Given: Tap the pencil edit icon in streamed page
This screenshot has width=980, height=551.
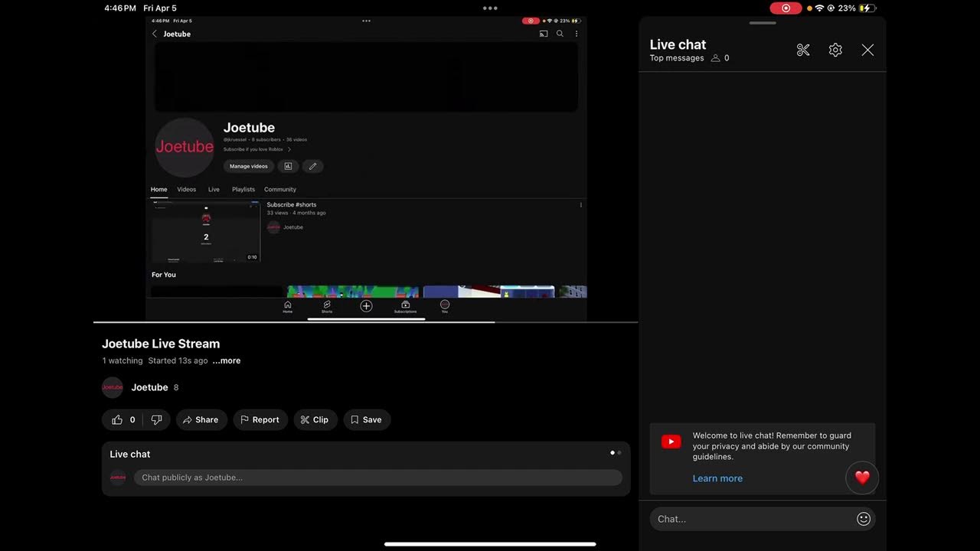Looking at the screenshot, I should [312, 166].
